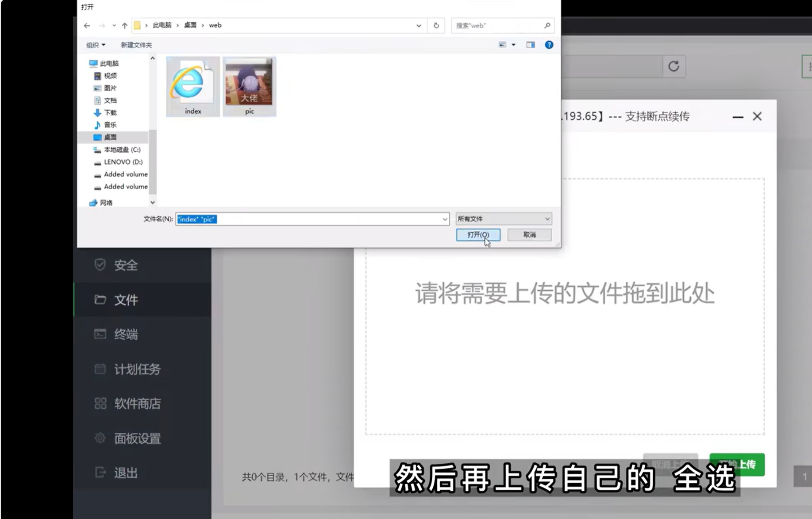Viewport: 812px width, 519px height.
Task: Refresh the panel file list
Action: [673, 66]
